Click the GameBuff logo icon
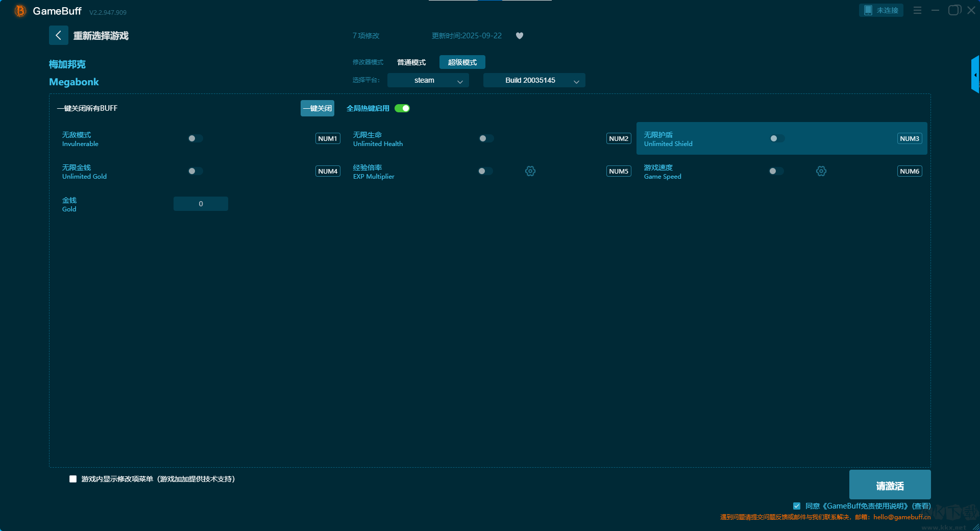 [x=20, y=11]
